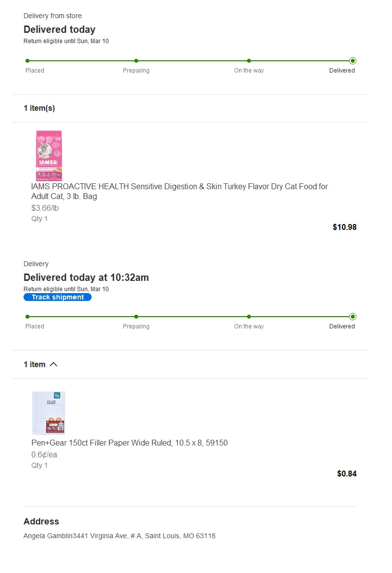This screenshot has width=392, height=573.
Task: Click the Delivered circle under Track shipment
Action: point(353,317)
